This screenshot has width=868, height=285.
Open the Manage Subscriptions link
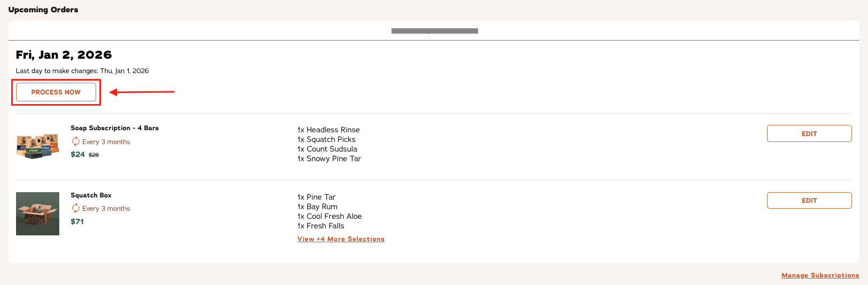point(820,275)
